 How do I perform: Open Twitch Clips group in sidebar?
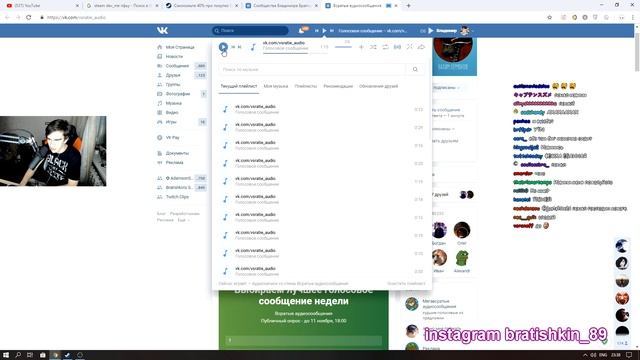click(x=177, y=197)
